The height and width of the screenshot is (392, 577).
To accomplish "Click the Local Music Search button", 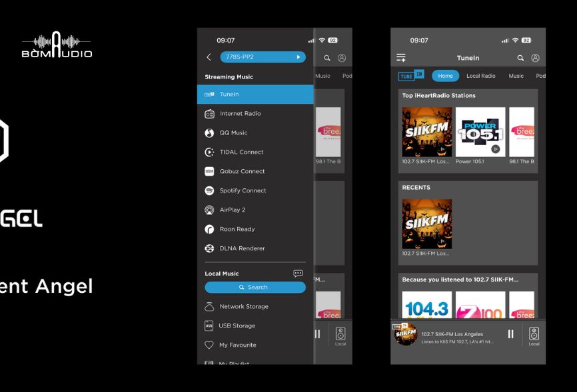I will click(255, 288).
